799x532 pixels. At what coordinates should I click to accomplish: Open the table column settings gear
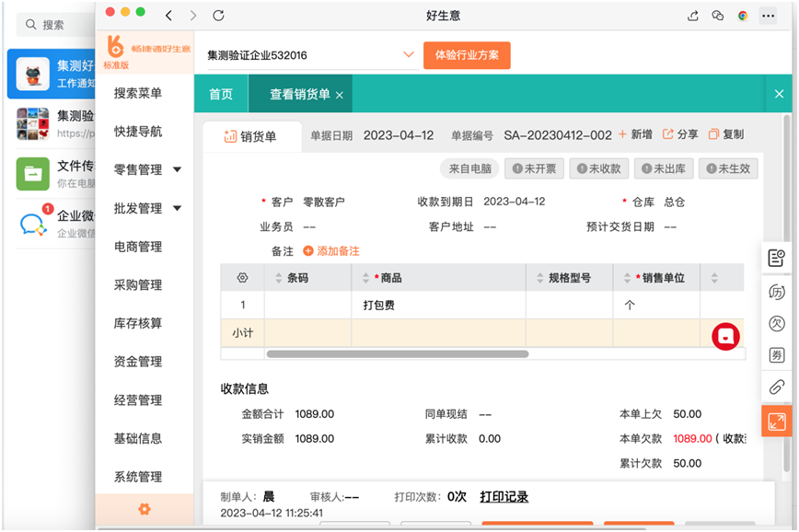[243, 277]
